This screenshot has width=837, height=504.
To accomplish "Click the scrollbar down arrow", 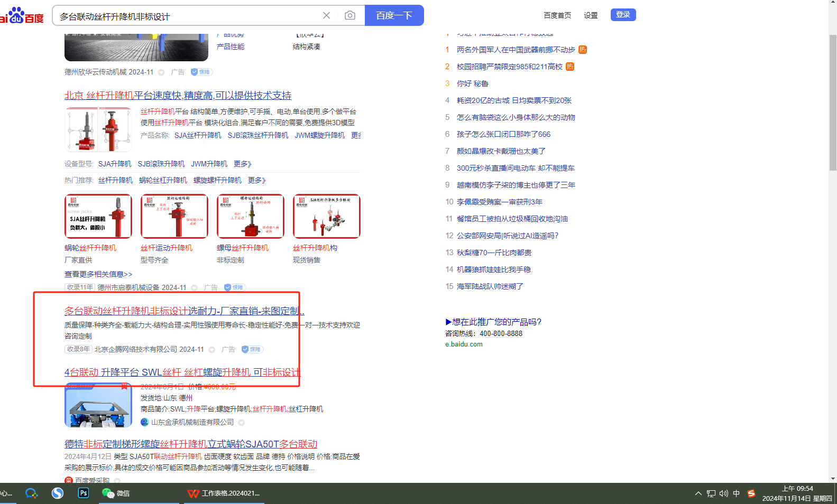I will (x=833, y=479).
